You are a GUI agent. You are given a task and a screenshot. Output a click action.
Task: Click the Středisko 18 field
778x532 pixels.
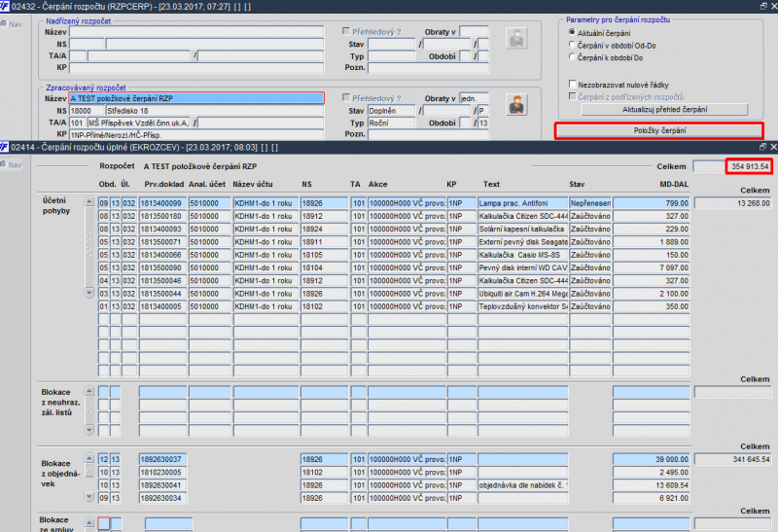click(214, 111)
